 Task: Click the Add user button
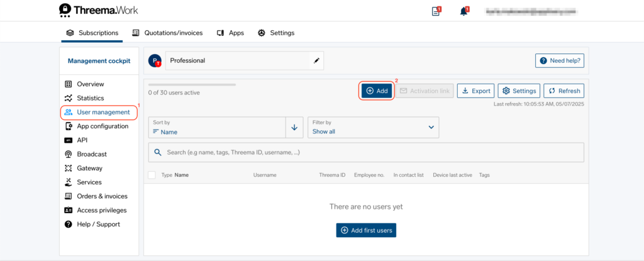click(377, 91)
